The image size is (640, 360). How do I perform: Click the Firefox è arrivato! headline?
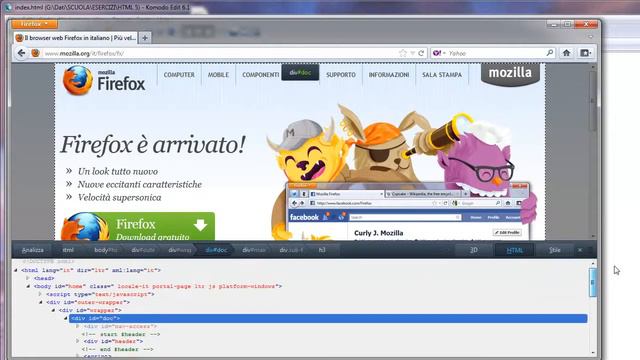153,144
